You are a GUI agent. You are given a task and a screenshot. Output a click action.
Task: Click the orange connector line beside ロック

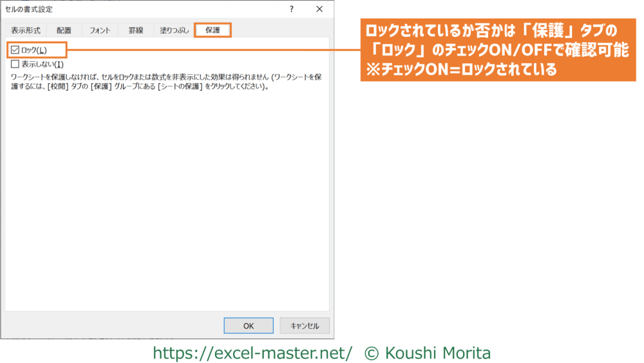pos(213,50)
